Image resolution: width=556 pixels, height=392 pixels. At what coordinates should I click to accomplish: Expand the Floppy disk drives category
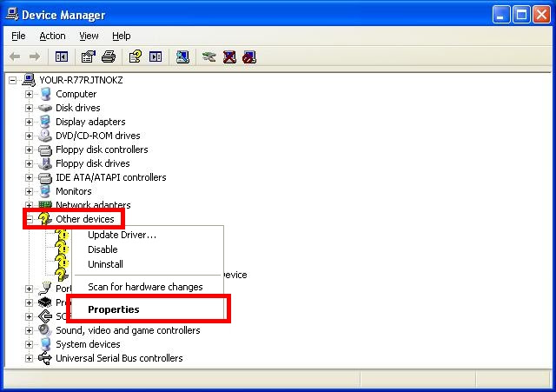point(29,163)
